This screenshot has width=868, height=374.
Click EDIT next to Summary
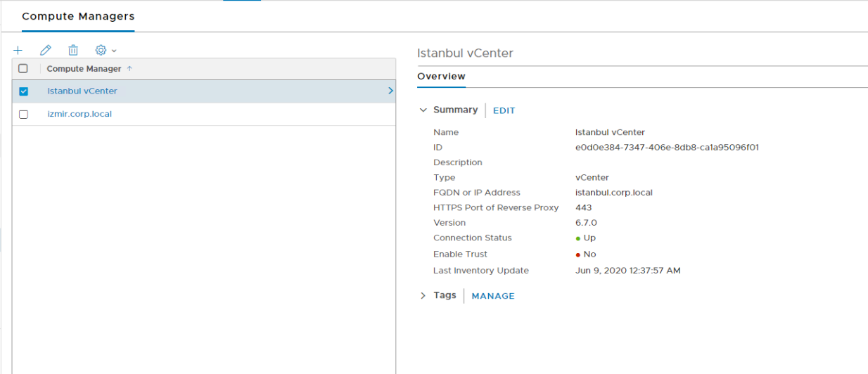pyautogui.click(x=504, y=111)
